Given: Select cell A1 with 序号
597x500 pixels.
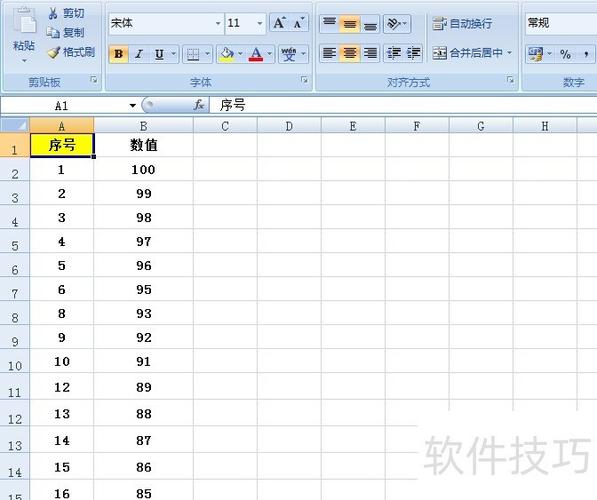Looking at the screenshot, I should [62, 145].
